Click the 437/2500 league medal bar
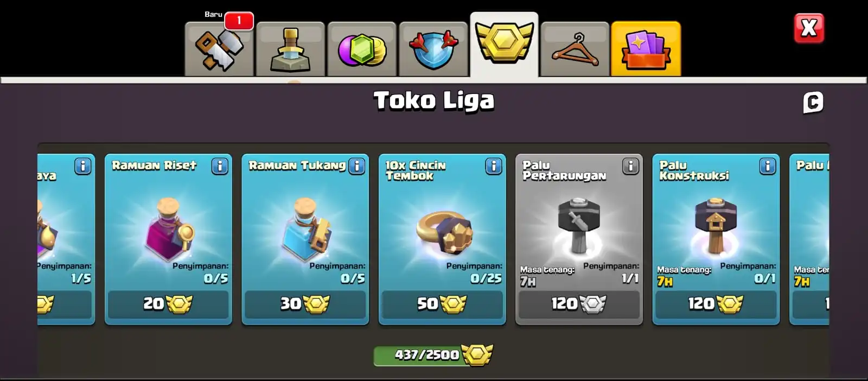The width and height of the screenshot is (868, 381). point(433,355)
